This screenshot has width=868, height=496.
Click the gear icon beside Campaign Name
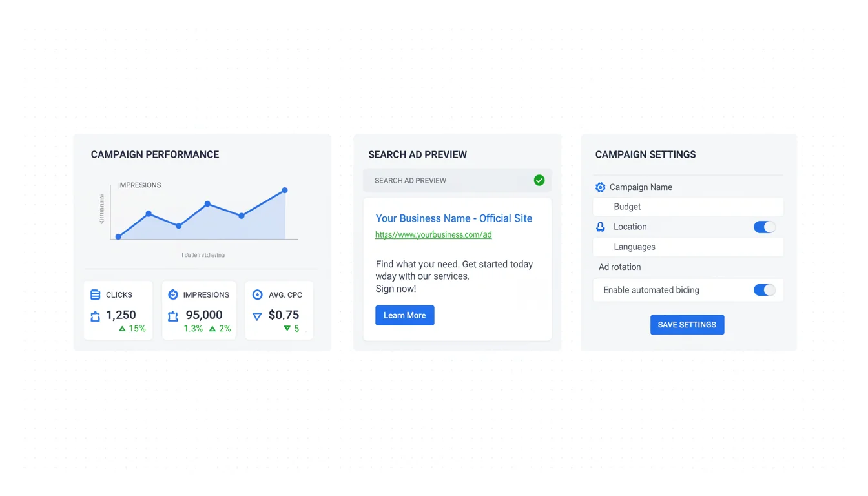tap(600, 187)
